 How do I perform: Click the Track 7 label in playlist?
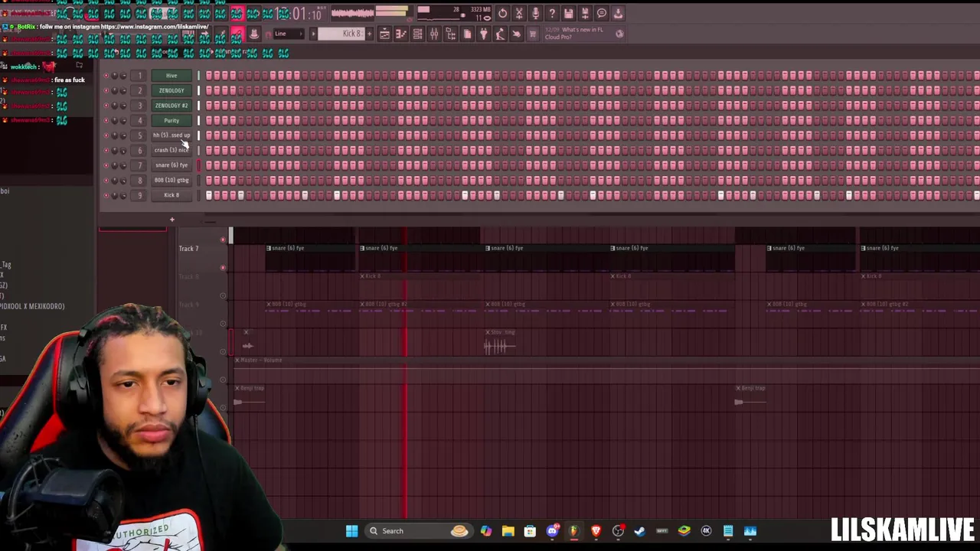(188, 249)
